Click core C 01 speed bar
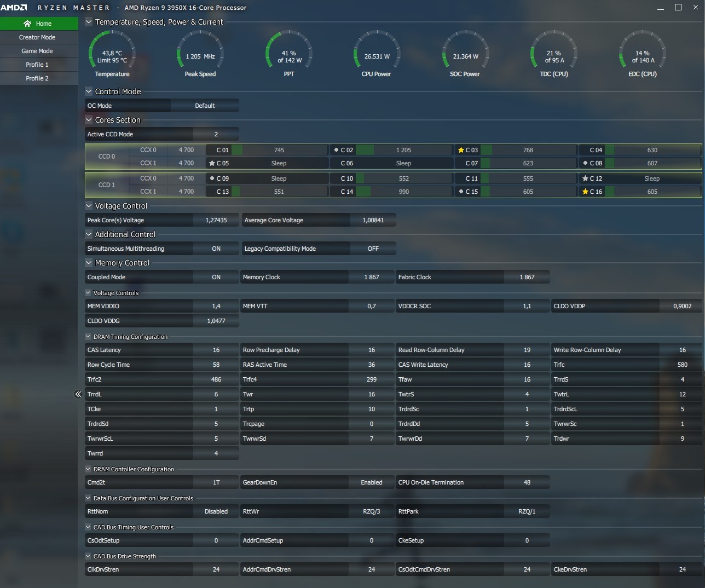 click(279, 150)
